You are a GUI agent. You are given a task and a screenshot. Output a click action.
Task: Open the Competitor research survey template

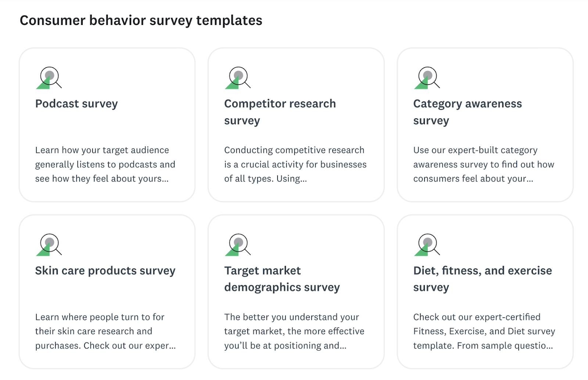click(x=280, y=112)
